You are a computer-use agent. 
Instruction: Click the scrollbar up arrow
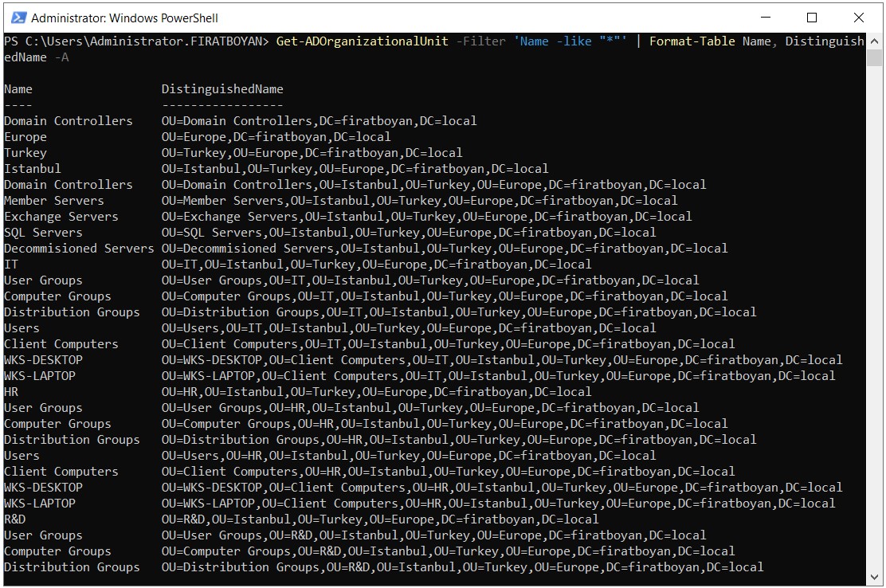874,41
